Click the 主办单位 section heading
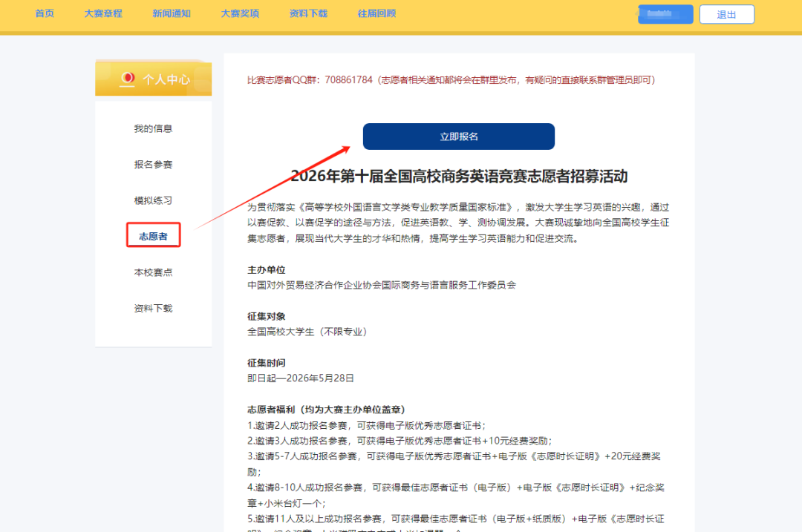The width and height of the screenshot is (802, 532). 266,270
